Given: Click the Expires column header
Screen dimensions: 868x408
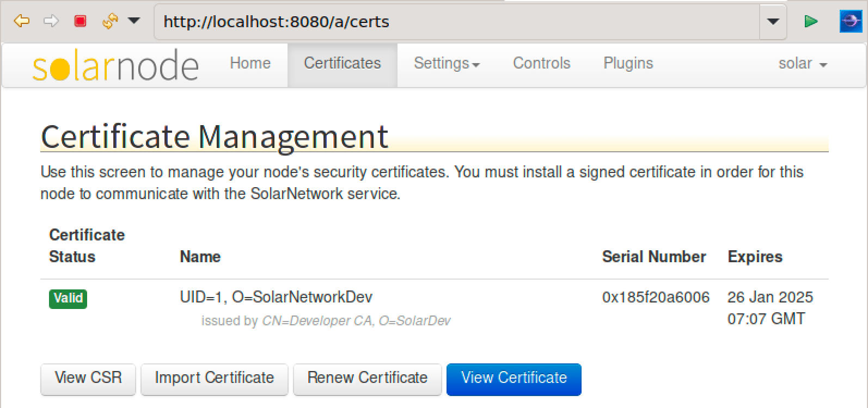Looking at the screenshot, I should (x=755, y=257).
